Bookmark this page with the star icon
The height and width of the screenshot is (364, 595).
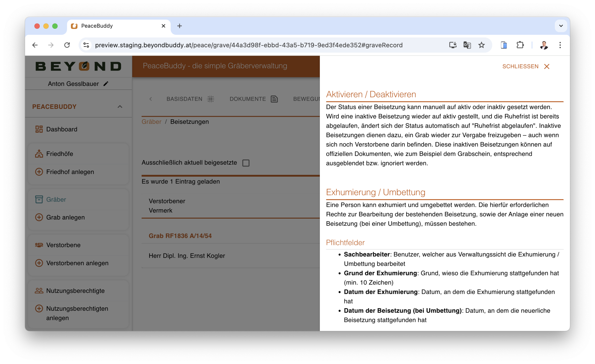[x=481, y=45]
